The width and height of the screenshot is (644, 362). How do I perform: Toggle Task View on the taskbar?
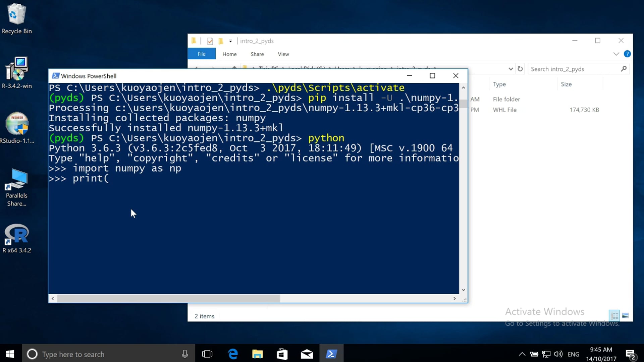[207, 354]
